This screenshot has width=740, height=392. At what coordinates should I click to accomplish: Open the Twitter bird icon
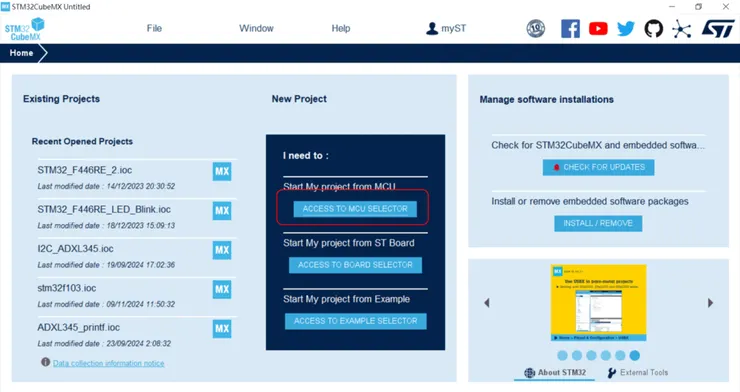(626, 29)
